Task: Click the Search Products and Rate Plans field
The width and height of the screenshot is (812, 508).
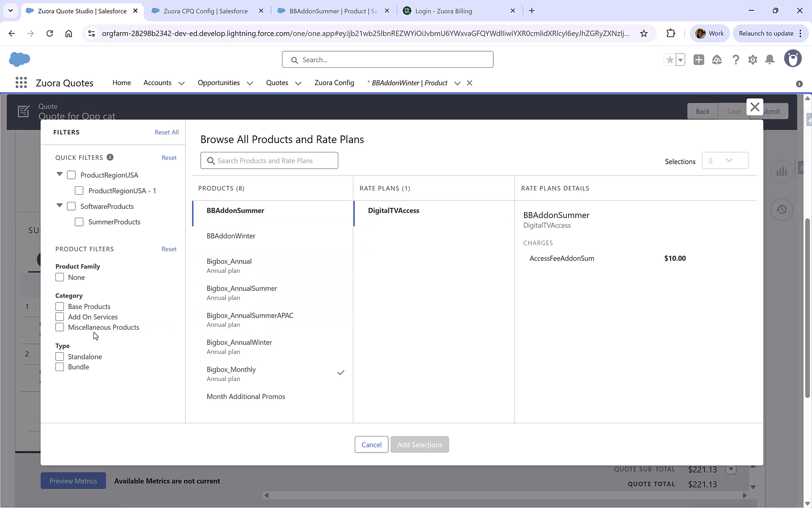Action: click(269, 160)
